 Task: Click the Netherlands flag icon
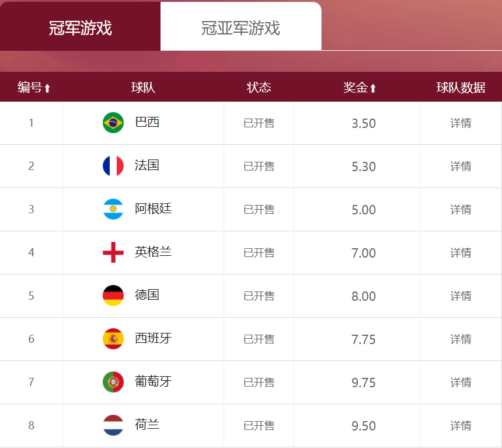[x=113, y=425]
